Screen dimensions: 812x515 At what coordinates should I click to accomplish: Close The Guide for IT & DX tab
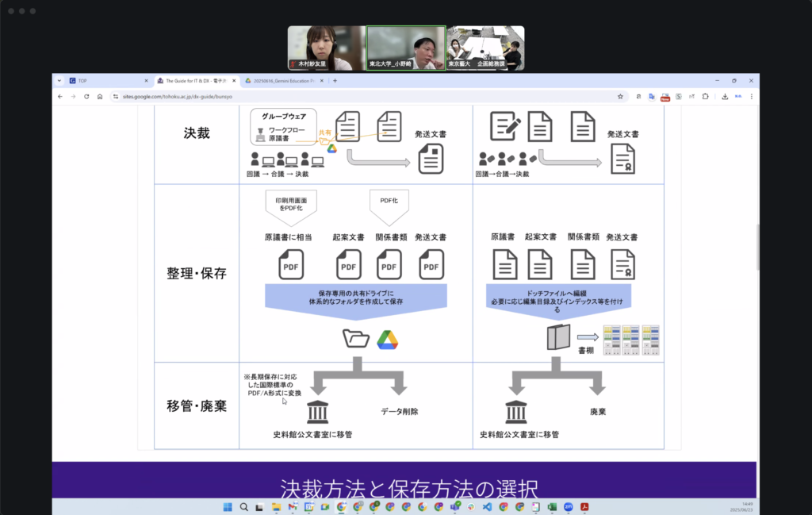(x=234, y=81)
